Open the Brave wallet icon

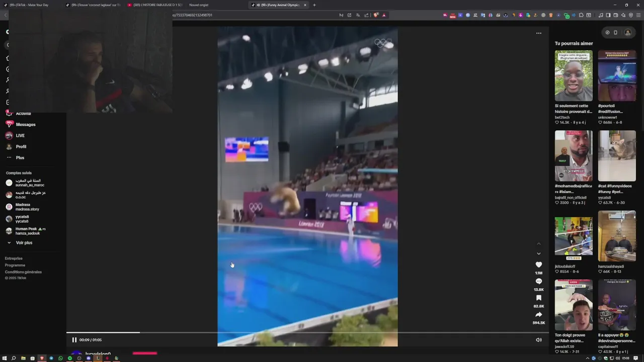pyautogui.click(x=616, y=15)
